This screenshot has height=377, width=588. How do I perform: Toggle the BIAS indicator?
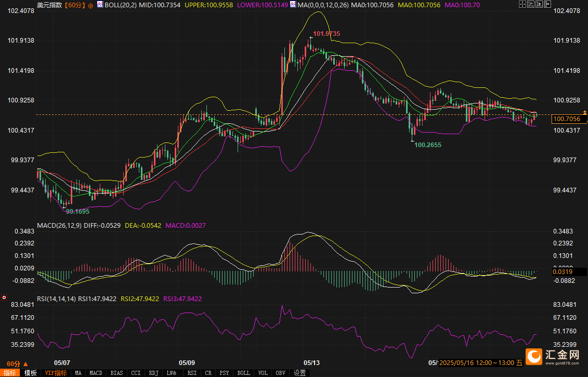(x=116, y=373)
